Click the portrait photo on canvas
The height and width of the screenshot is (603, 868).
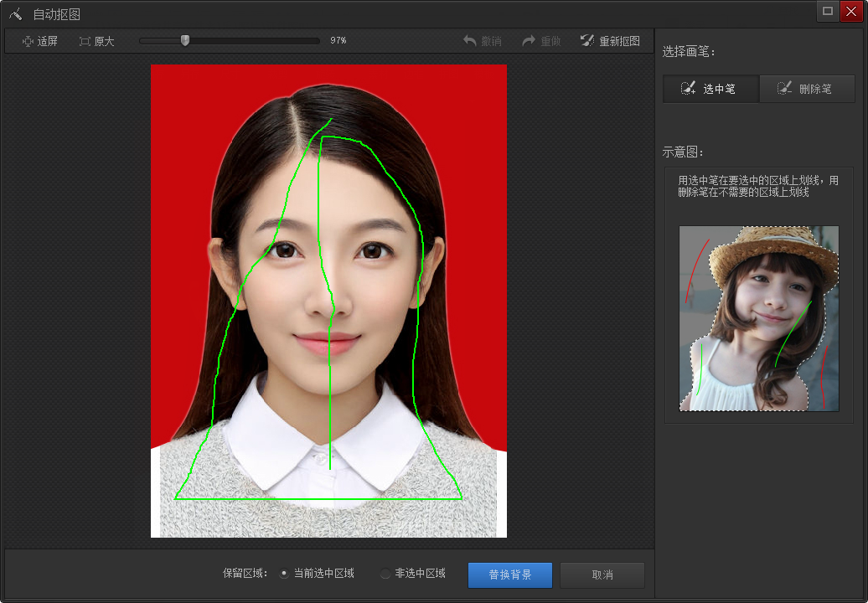coord(328,301)
